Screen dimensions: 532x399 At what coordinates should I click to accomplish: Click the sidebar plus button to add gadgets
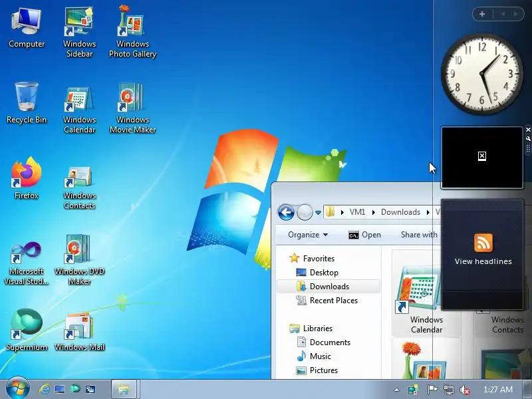(x=482, y=14)
